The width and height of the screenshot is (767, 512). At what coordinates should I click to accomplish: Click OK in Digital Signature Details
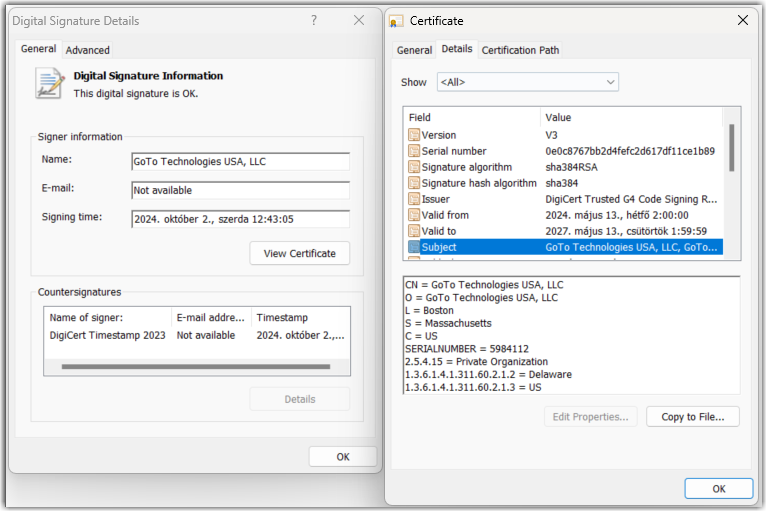343,457
